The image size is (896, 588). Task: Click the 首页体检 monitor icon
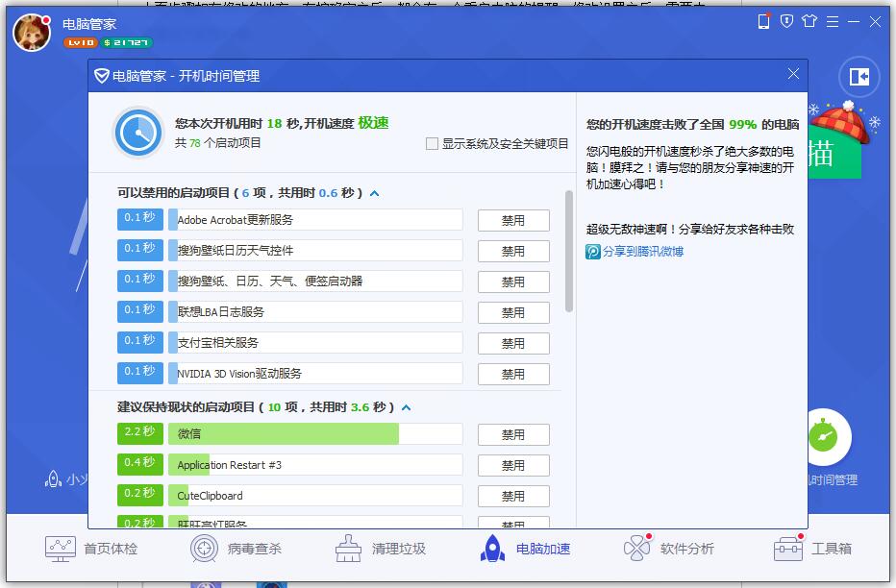[x=60, y=550]
